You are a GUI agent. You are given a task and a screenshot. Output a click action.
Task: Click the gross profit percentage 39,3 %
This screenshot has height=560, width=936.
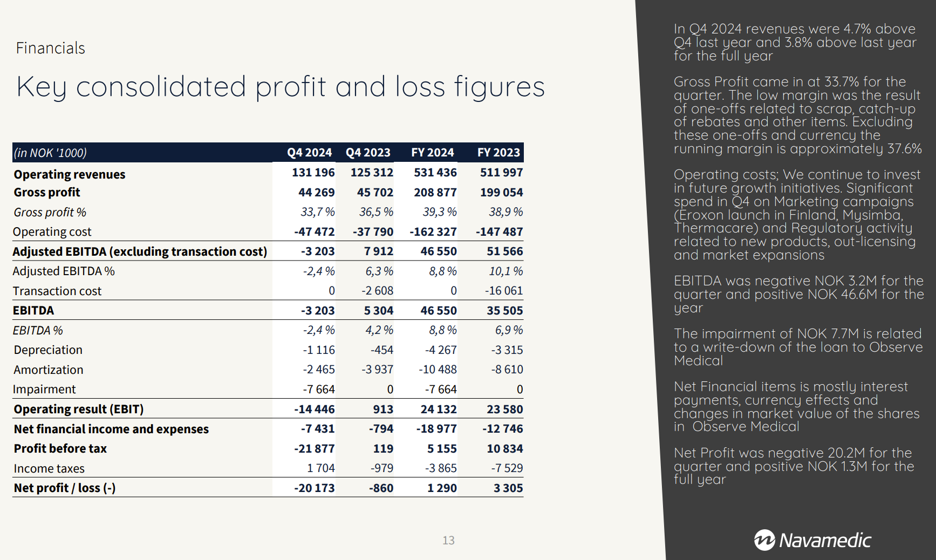(x=440, y=212)
